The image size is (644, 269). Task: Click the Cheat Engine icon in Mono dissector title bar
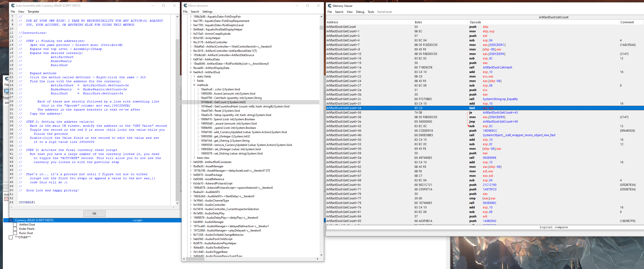pos(185,5)
